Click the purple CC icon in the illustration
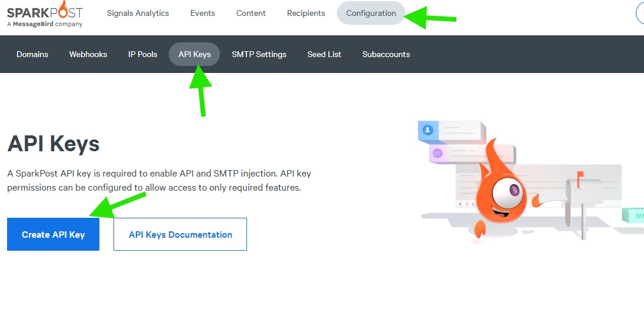This screenshot has height=329, width=644. click(x=437, y=153)
